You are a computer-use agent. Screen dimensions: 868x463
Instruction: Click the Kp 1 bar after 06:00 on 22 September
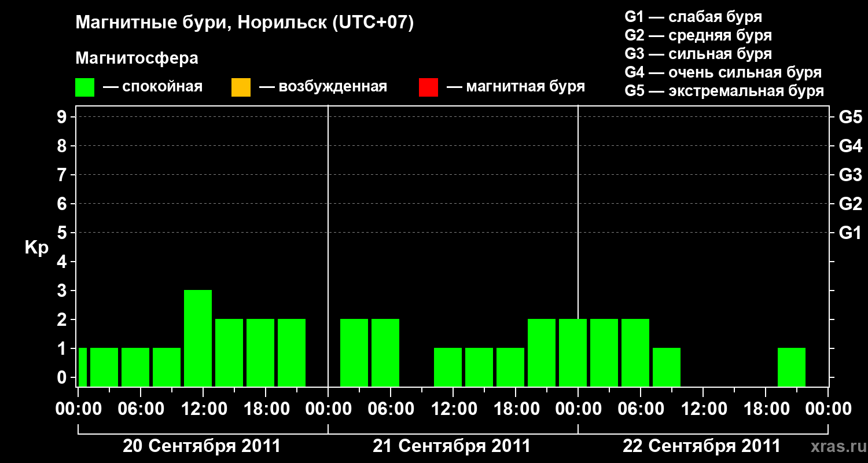click(x=667, y=367)
